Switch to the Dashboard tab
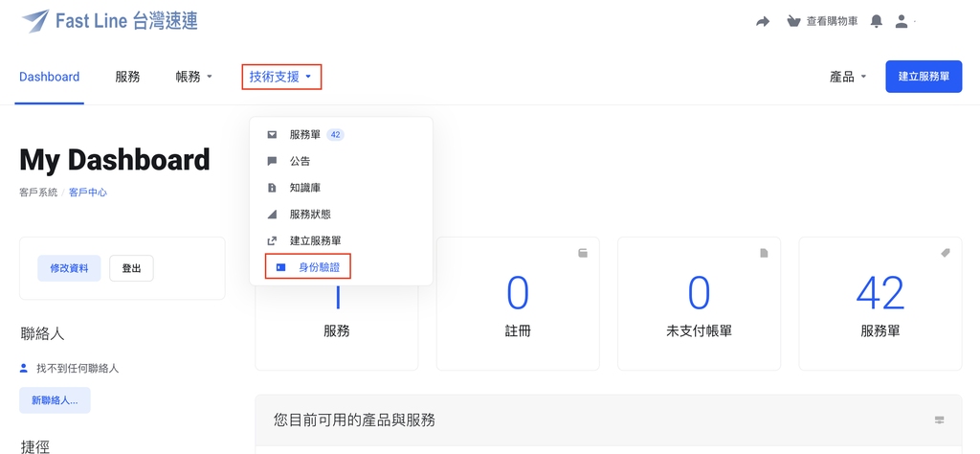Screen dimensions: 980x454 coord(50,77)
